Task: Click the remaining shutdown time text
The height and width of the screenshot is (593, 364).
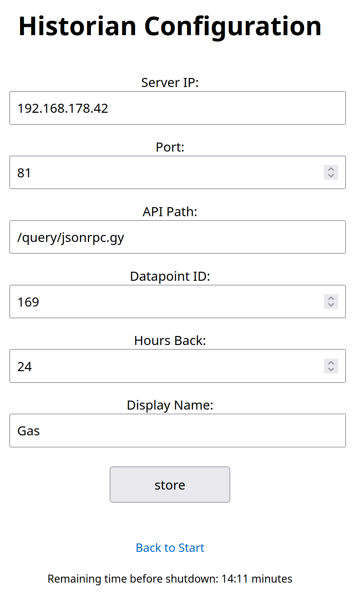Action: click(170, 579)
